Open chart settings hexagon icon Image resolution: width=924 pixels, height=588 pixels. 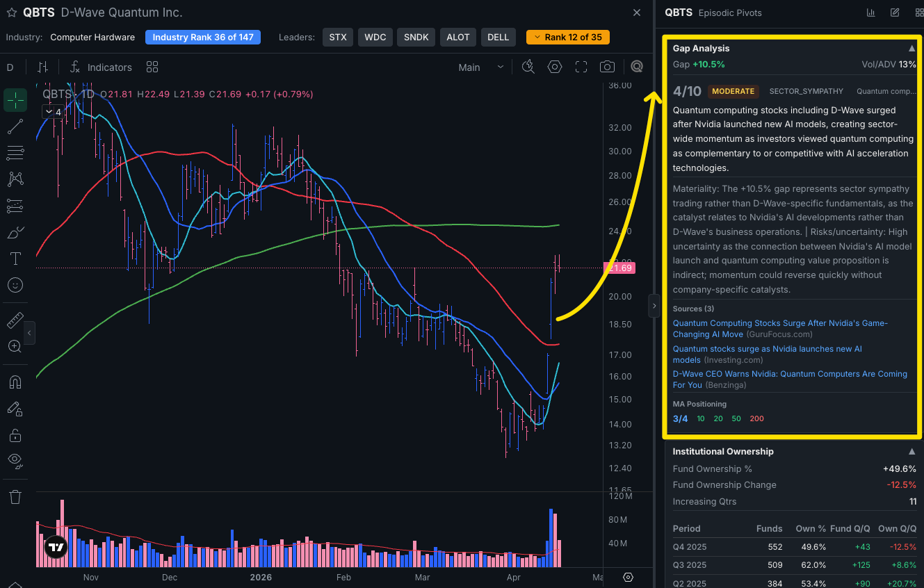[x=555, y=67]
